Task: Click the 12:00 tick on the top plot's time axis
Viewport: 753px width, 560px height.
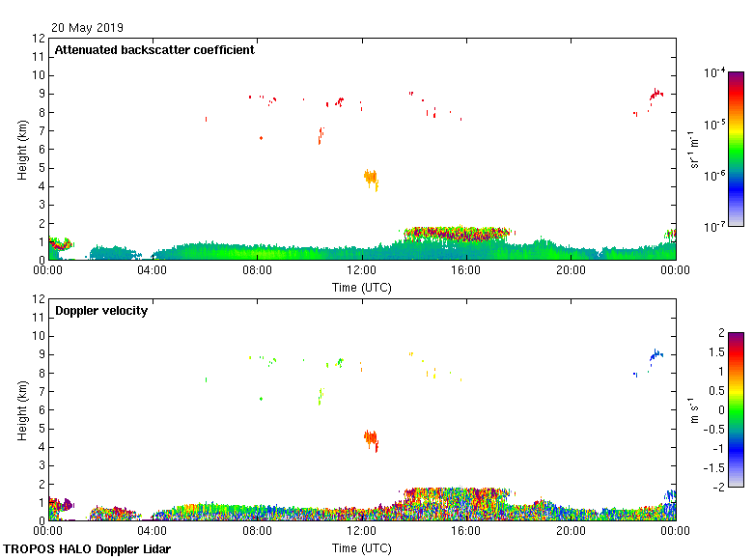Action: coord(361,270)
